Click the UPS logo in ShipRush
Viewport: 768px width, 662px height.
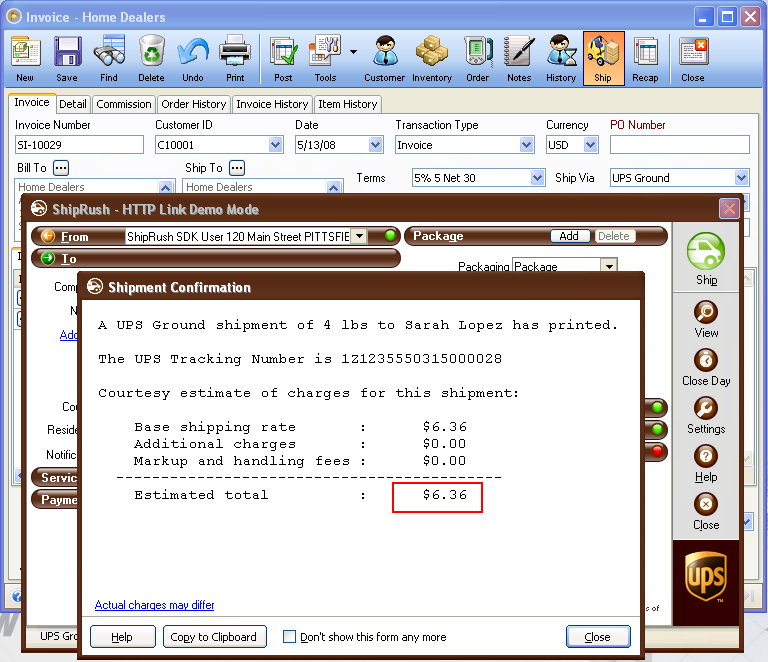coord(706,576)
